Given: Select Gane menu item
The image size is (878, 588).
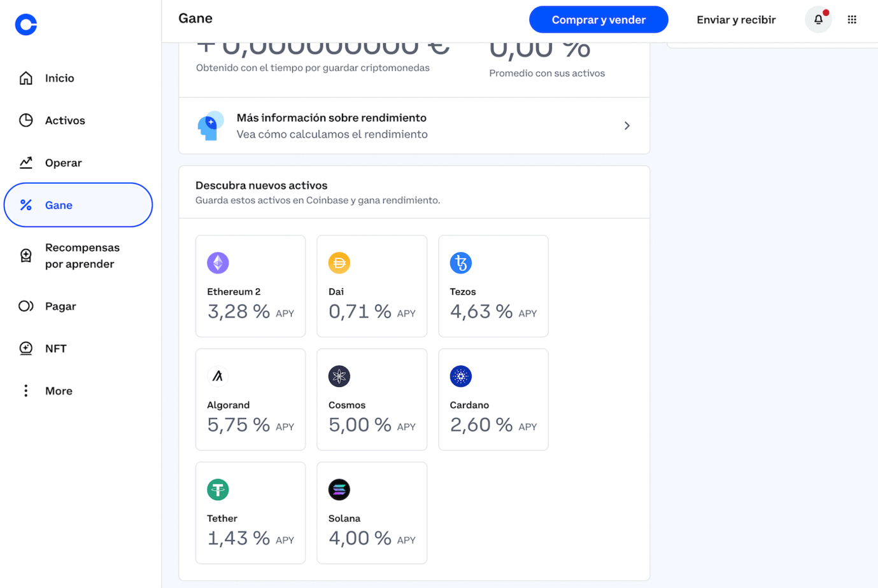Looking at the screenshot, I should tap(78, 205).
